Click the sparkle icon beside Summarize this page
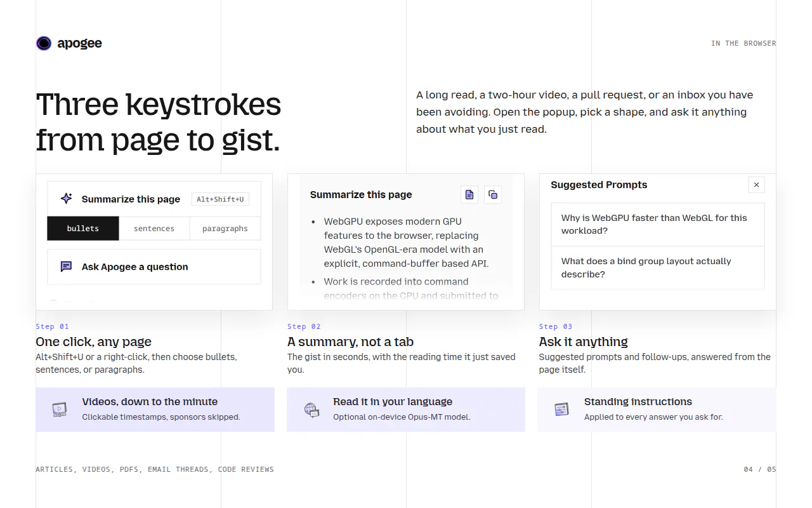Screen dimensions: 812x508 pos(66,199)
